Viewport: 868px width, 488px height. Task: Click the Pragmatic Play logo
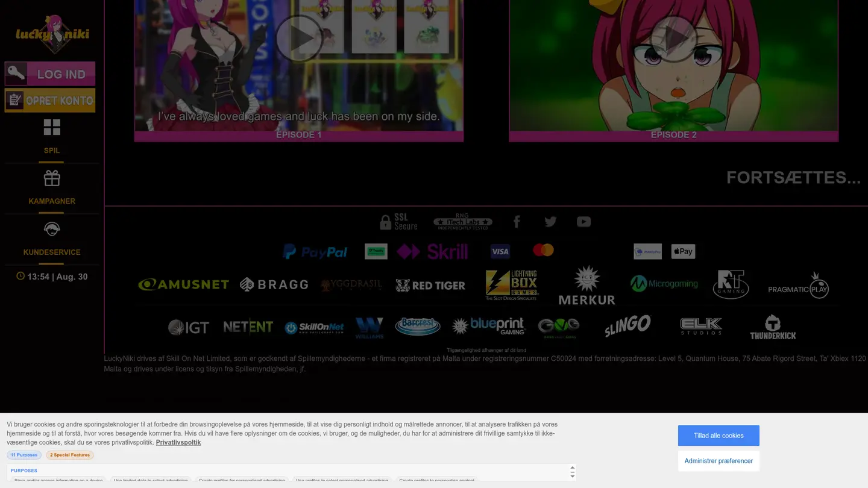pos(799,285)
